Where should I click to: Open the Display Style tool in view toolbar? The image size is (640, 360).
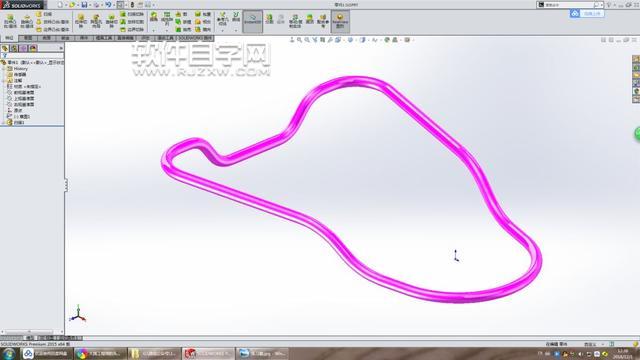(x=350, y=40)
